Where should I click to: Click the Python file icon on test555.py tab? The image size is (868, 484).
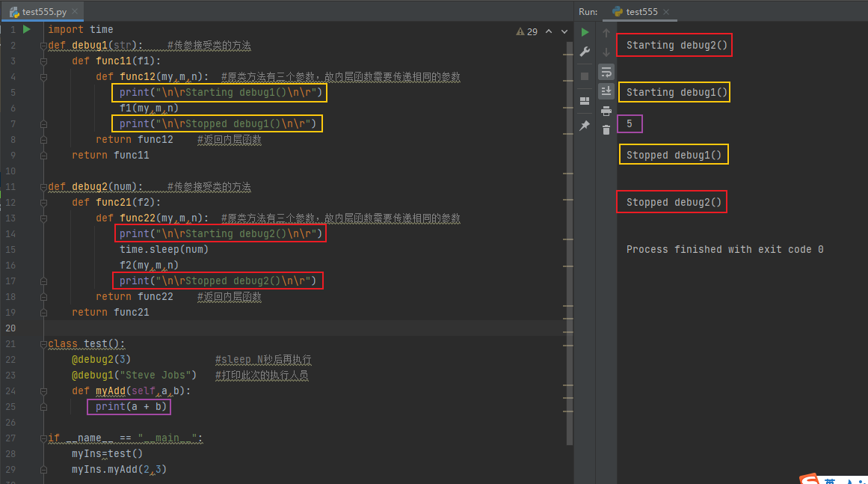coord(14,12)
